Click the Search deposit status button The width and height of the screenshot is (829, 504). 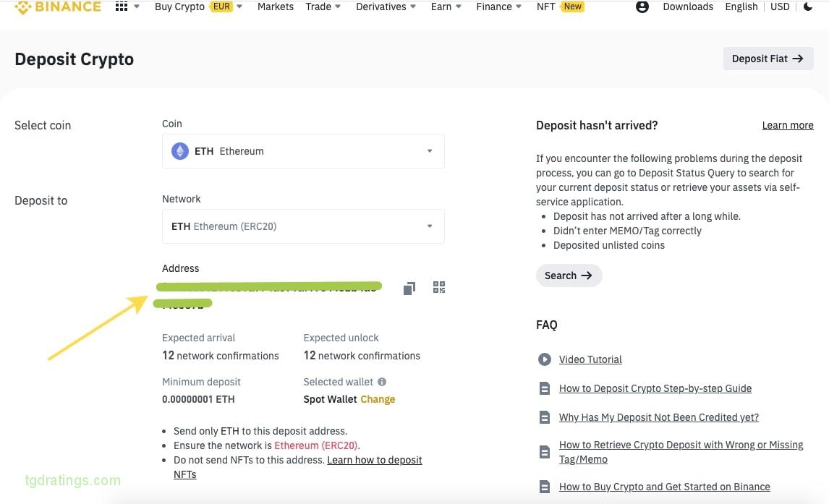569,276
